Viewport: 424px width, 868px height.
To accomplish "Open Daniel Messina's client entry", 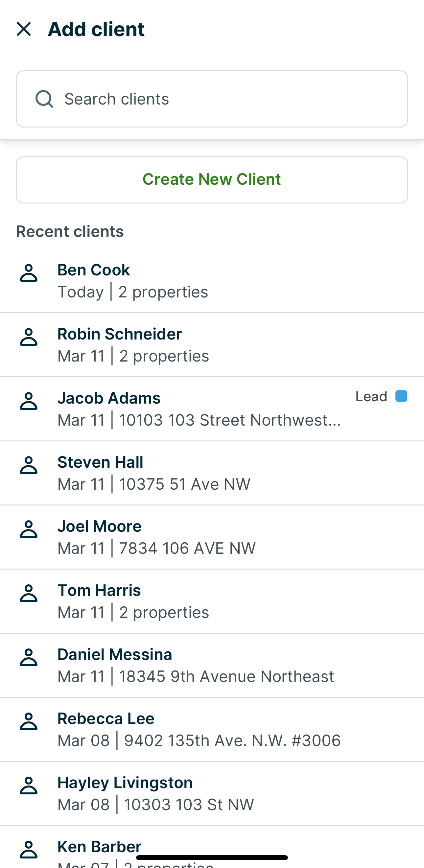I will (x=202, y=665).
